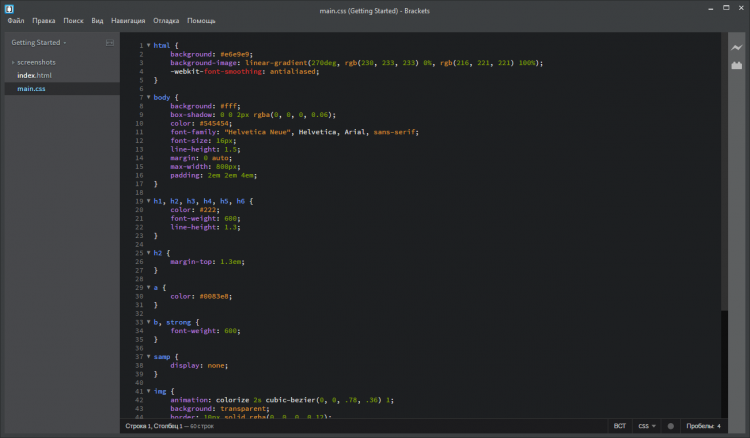Click the split view icon in sidebar
This screenshot has height=438, width=750.
109,44
